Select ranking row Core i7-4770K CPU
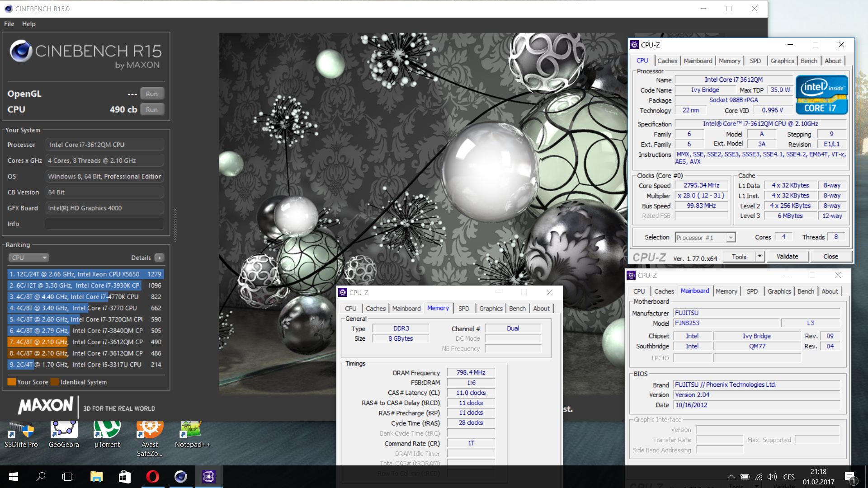Viewport: 868px width, 488px height. 85,296
